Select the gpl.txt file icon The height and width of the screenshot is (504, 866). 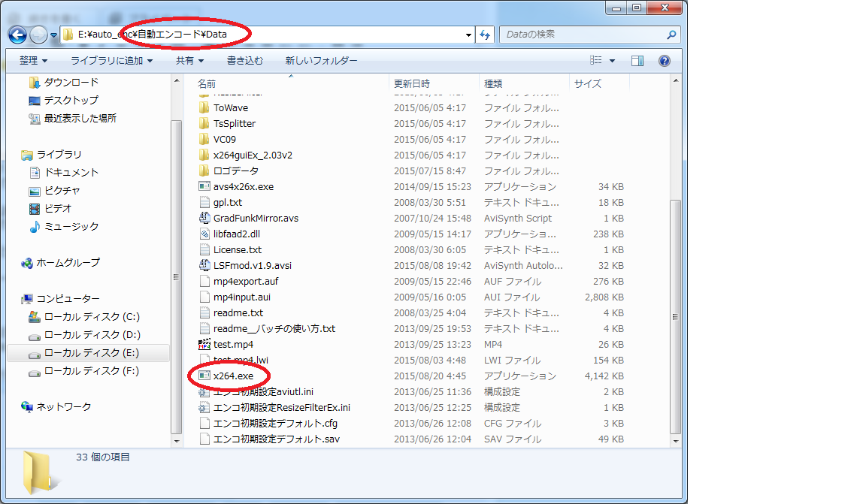coord(204,203)
